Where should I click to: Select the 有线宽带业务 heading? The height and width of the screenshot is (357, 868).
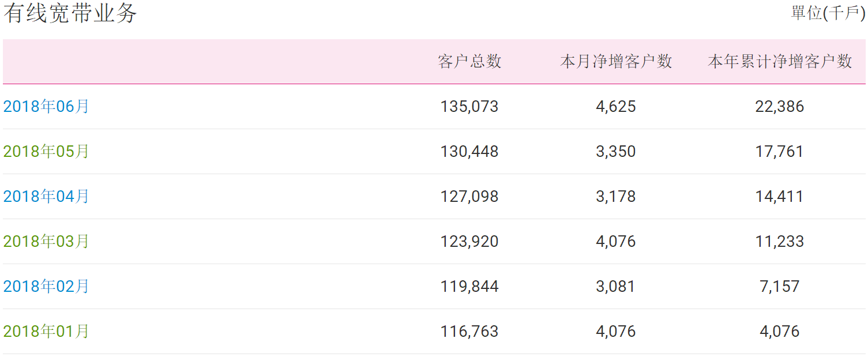(x=70, y=14)
